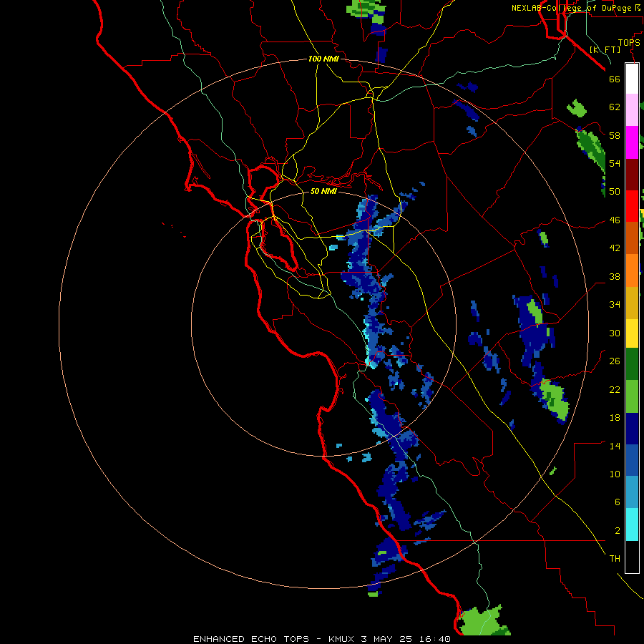Image resolution: width=644 pixels, height=644 pixels.
Task: Click the 26 value on the legend
Action: (615, 361)
